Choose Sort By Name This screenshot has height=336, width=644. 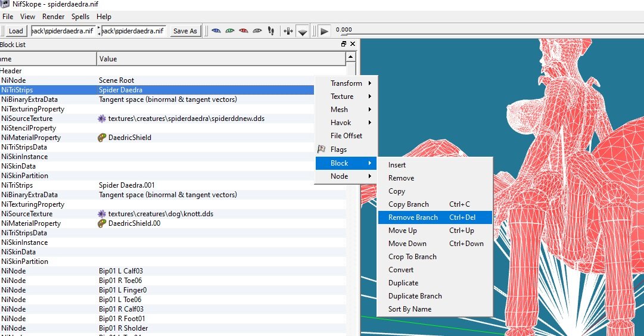[435, 309]
